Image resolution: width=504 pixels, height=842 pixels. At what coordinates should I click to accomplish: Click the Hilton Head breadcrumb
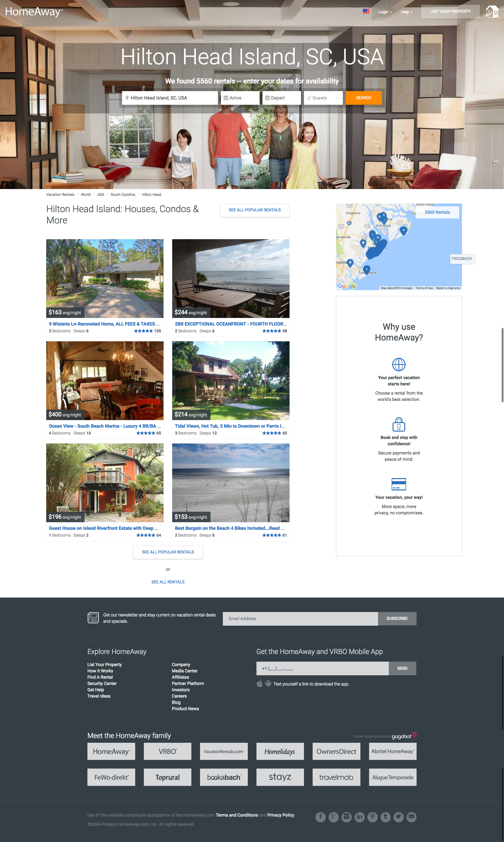pos(151,195)
